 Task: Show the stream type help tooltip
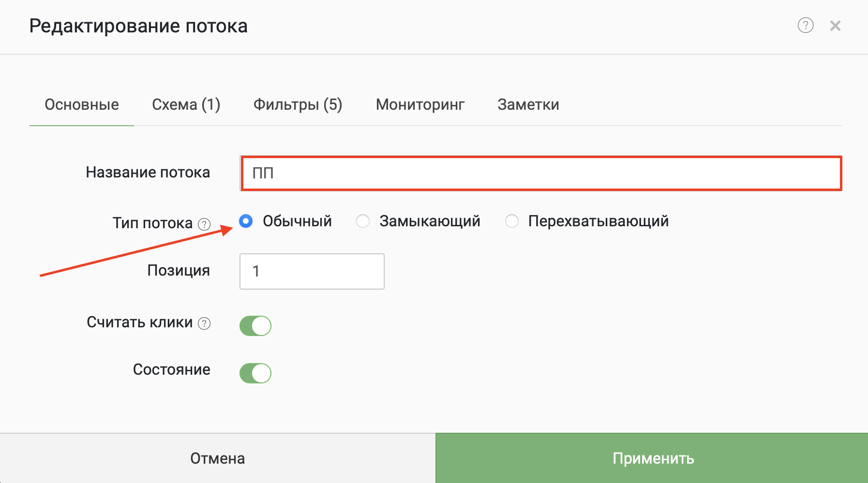click(205, 224)
